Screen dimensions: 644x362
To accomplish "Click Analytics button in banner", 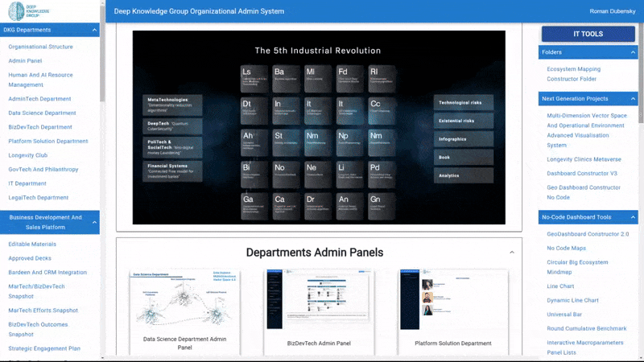I will (464, 175).
